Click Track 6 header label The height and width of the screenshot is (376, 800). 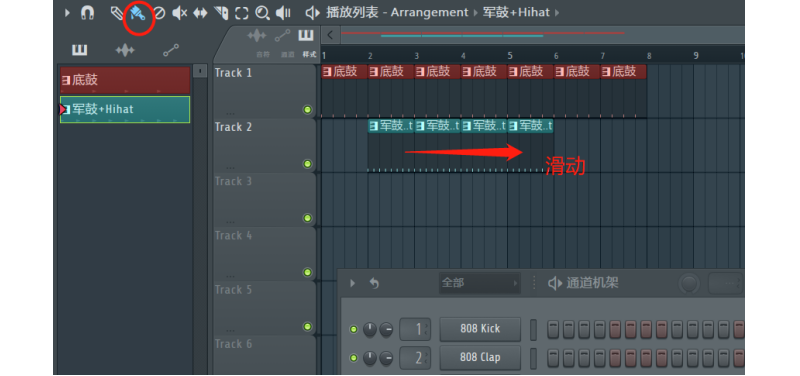click(233, 344)
